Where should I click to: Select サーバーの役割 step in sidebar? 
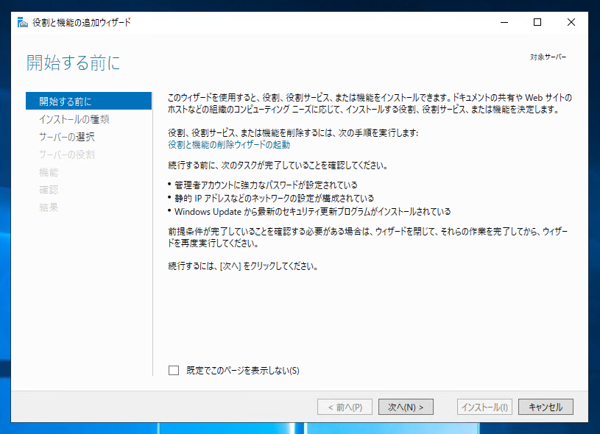pos(67,154)
